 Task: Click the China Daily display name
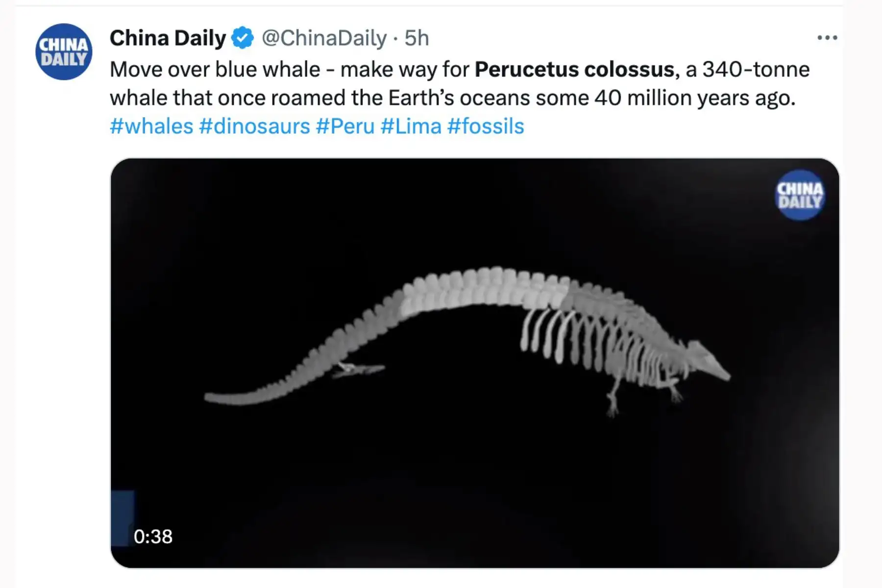168,37
